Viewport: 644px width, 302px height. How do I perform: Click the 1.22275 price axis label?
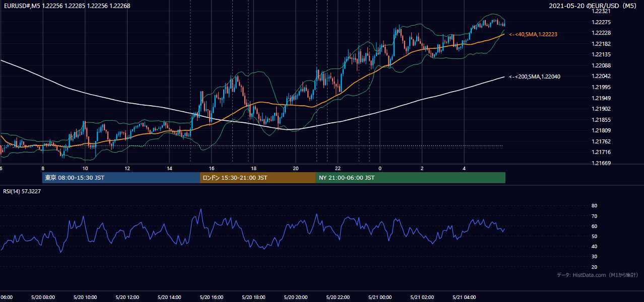tap(601, 22)
